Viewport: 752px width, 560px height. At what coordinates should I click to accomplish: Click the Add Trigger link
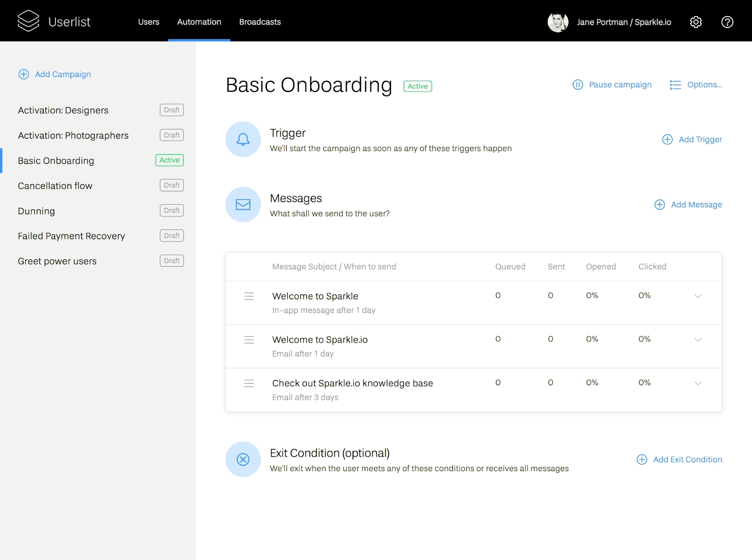pyautogui.click(x=691, y=139)
